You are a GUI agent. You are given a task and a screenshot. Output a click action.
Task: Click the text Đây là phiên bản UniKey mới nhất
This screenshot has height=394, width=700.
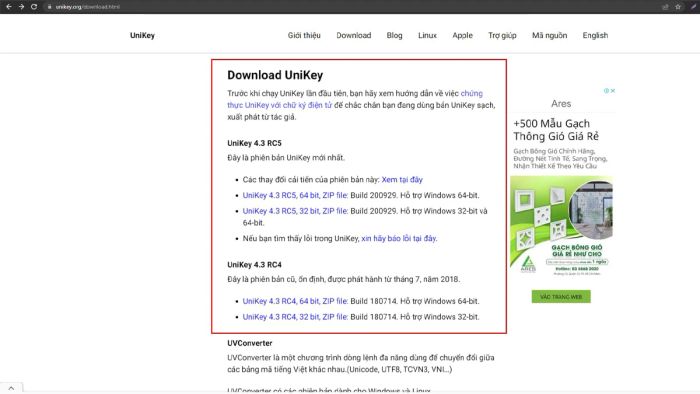click(286, 158)
